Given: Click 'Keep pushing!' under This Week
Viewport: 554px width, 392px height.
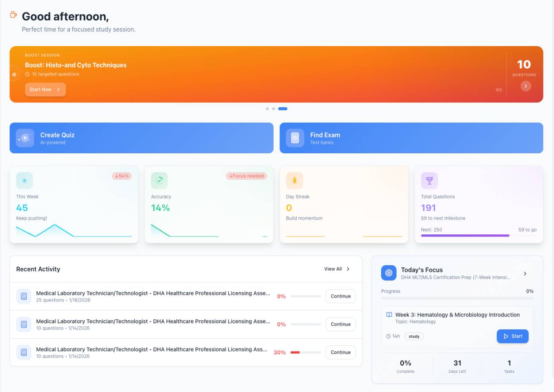Looking at the screenshot, I should [x=32, y=218].
